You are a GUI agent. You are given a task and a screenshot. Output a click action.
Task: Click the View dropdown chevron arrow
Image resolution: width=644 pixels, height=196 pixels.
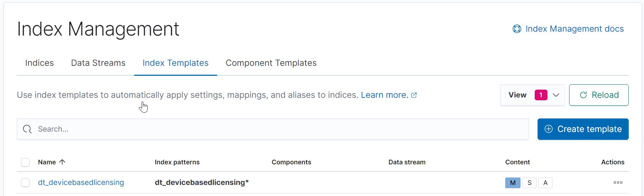click(556, 95)
